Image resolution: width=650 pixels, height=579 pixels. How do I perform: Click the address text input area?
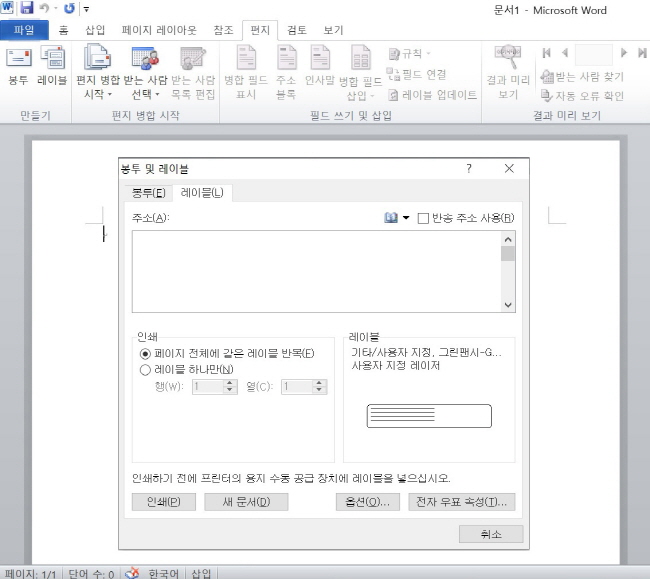click(x=316, y=271)
